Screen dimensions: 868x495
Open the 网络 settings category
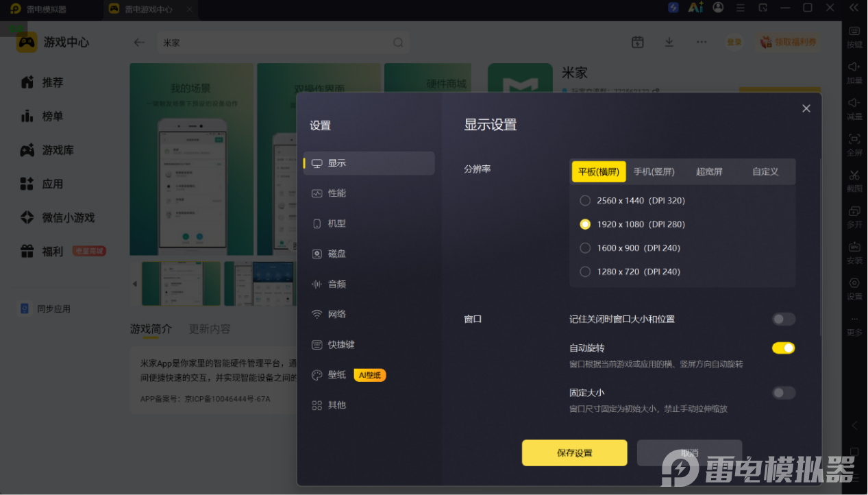[x=369, y=314]
